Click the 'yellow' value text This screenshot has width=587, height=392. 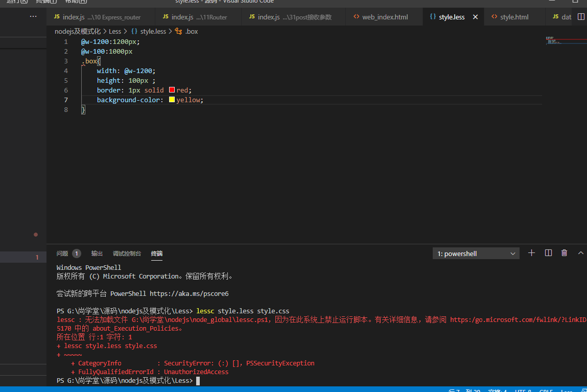[189, 100]
